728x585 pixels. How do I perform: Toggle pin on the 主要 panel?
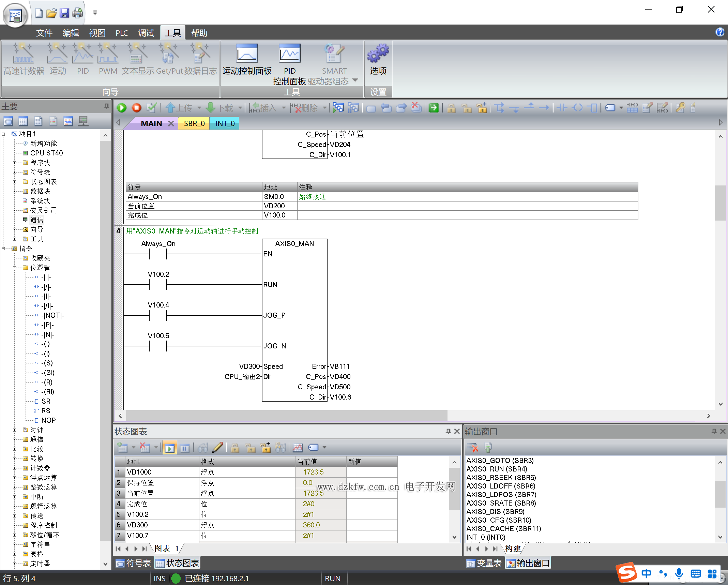point(107,106)
